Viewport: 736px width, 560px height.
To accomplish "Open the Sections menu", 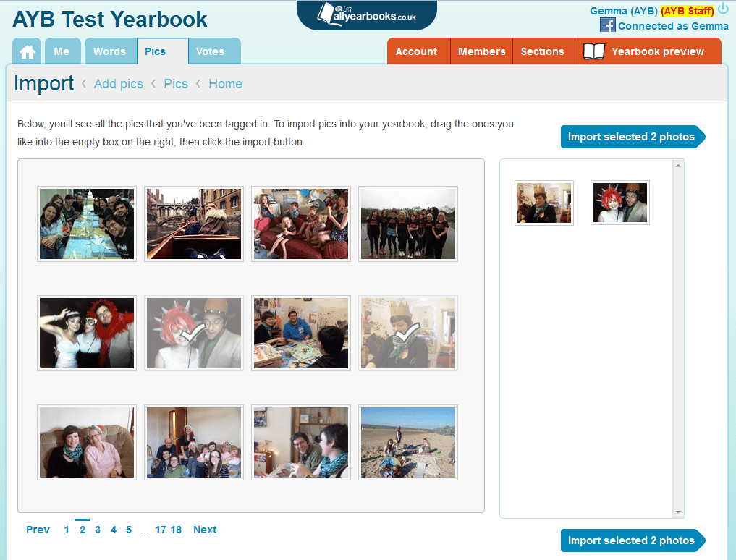I will pyautogui.click(x=543, y=51).
